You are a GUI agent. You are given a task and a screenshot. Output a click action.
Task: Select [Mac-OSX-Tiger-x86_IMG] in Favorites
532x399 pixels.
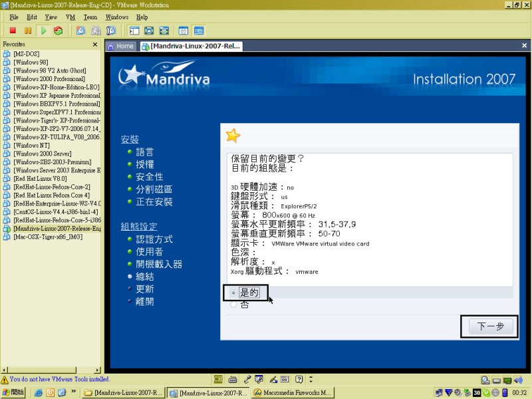(x=48, y=237)
